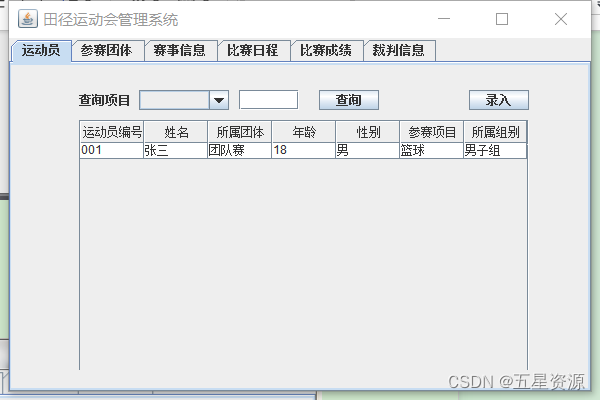
Task: Open the 参赛团体 tab
Action: pos(108,51)
